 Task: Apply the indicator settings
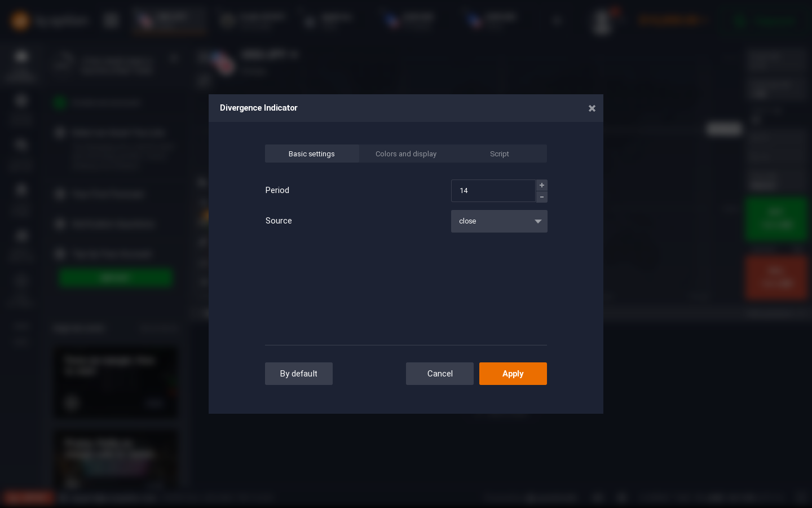point(513,374)
